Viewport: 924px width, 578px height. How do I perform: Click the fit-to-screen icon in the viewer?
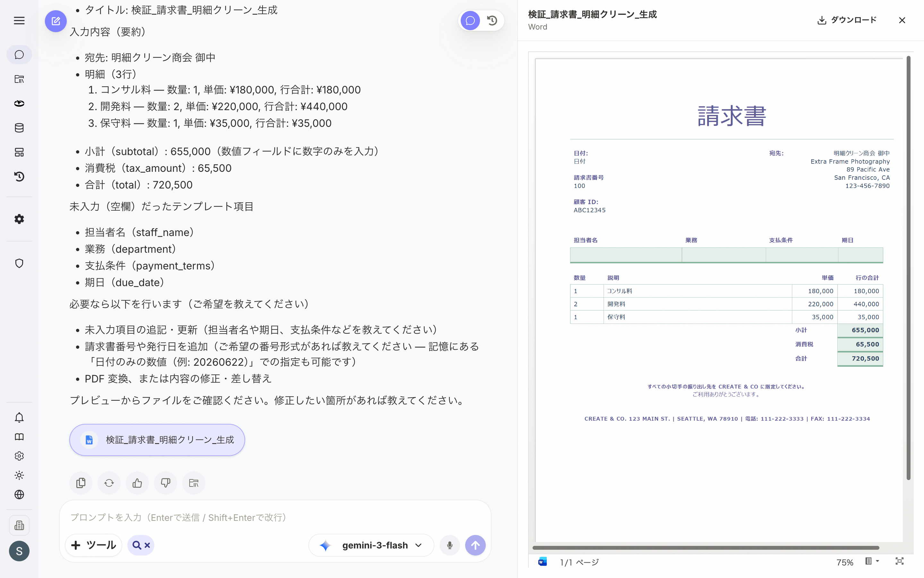click(x=900, y=562)
